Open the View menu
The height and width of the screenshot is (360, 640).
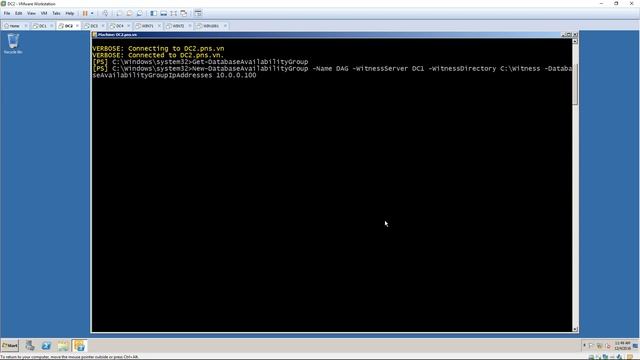coord(31,13)
